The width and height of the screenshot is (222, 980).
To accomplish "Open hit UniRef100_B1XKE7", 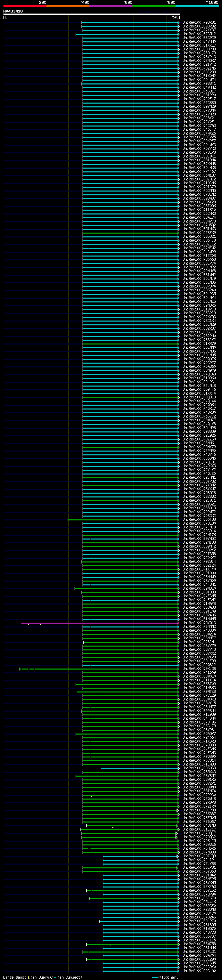I will 199,45.
